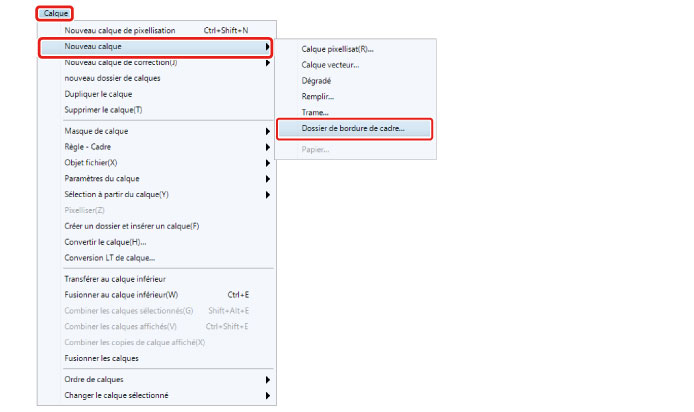Expand arrow beside Règle - Cadre
This screenshot has height=412, width=694.
click(267, 147)
